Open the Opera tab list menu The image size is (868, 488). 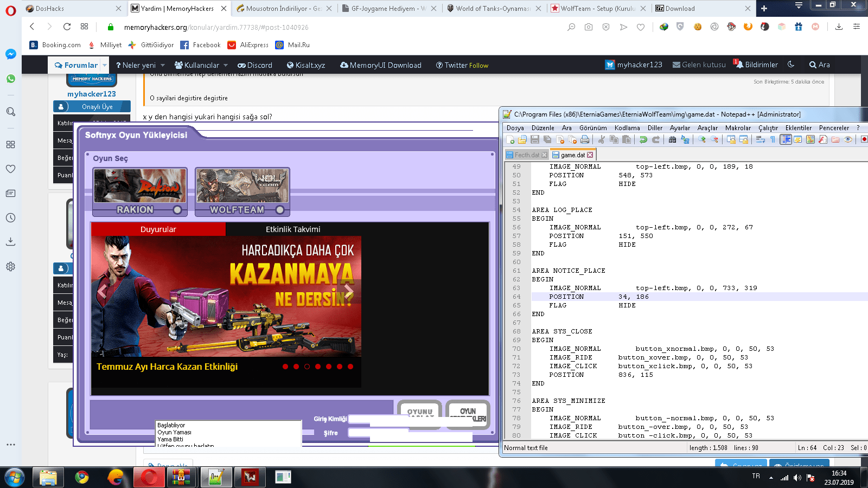click(799, 5)
